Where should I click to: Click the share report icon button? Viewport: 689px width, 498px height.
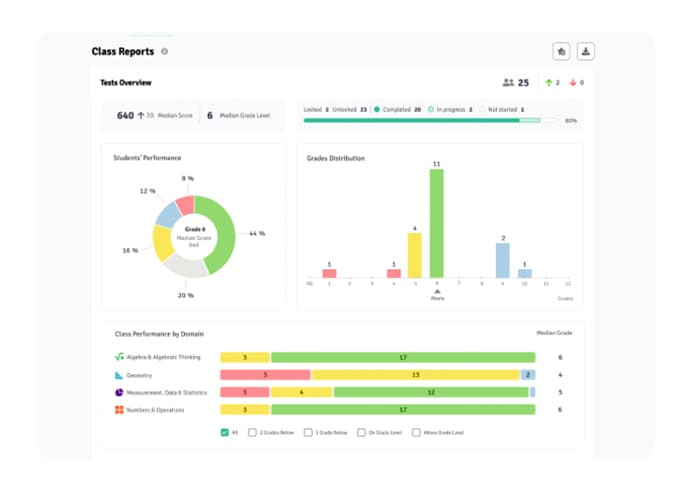[561, 51]
